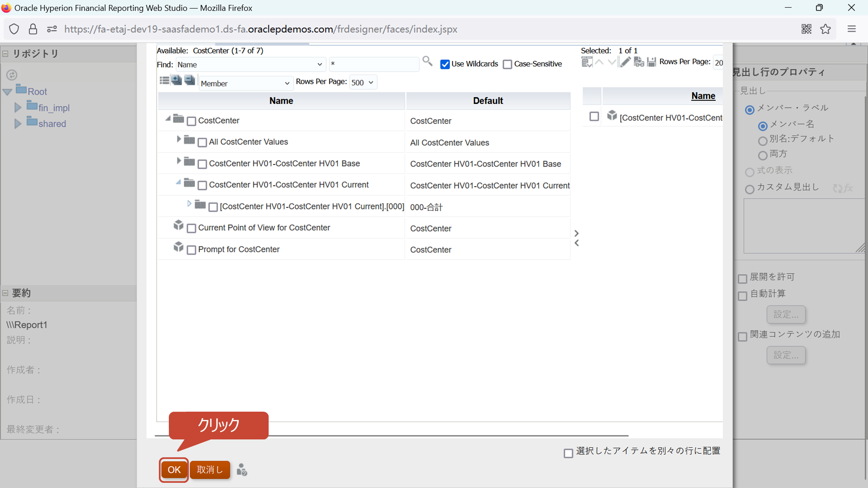Expand the All CostCenter Values node

pyautogui.click(x=178, y=139)
